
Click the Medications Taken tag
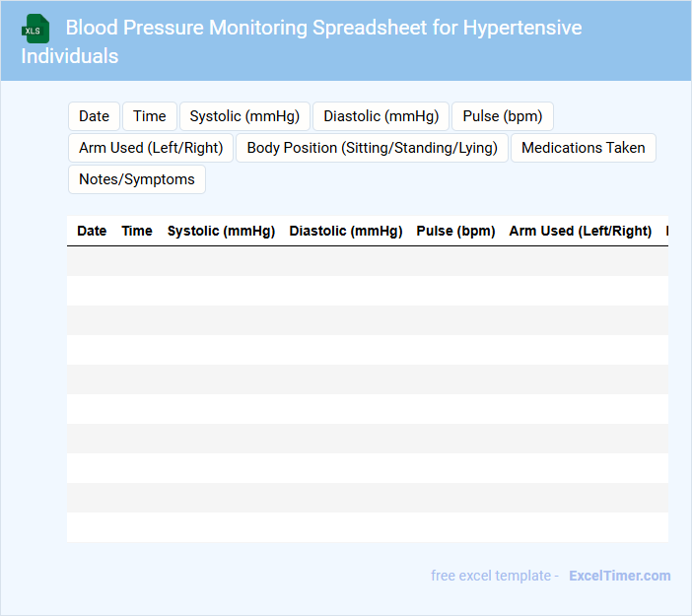coord(584,148)
